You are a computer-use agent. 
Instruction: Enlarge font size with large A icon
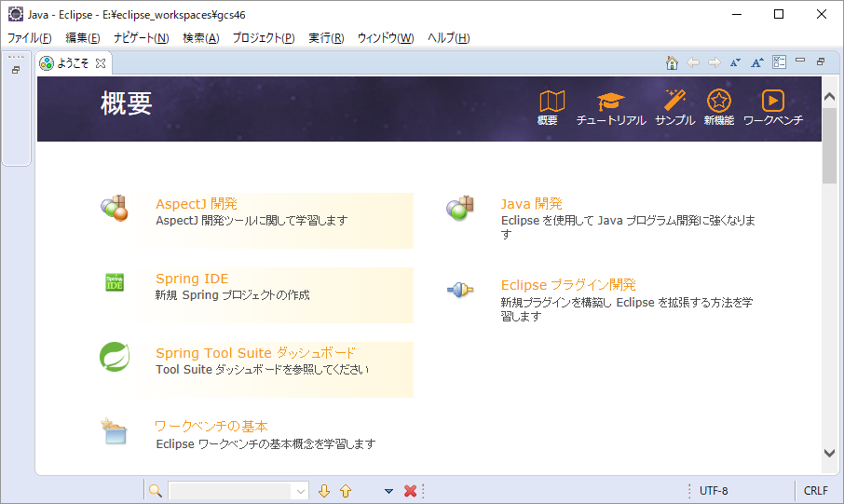pyautogui.click(x=757, y=62)
